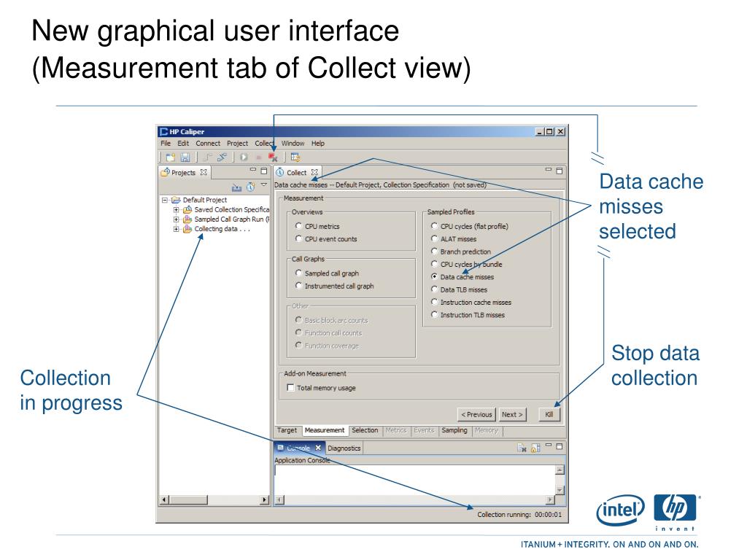This screenshot has width=747, height=560.
Task: Click the Projects panel horizontal scrollbar thumb
Action: [x=189, y=500]
